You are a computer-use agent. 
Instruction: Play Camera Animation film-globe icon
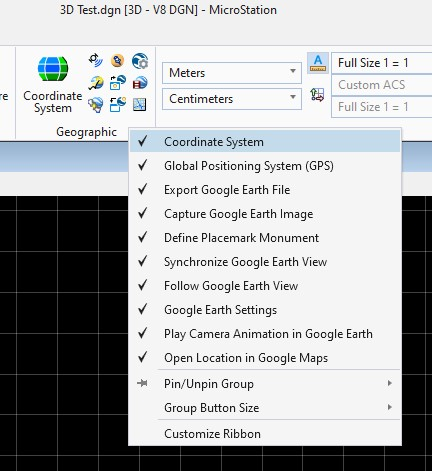click(140, 83)
